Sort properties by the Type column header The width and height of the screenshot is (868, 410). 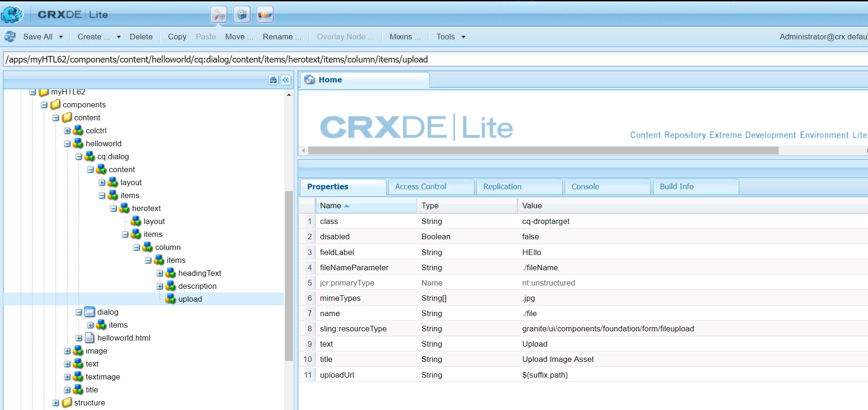467,205
